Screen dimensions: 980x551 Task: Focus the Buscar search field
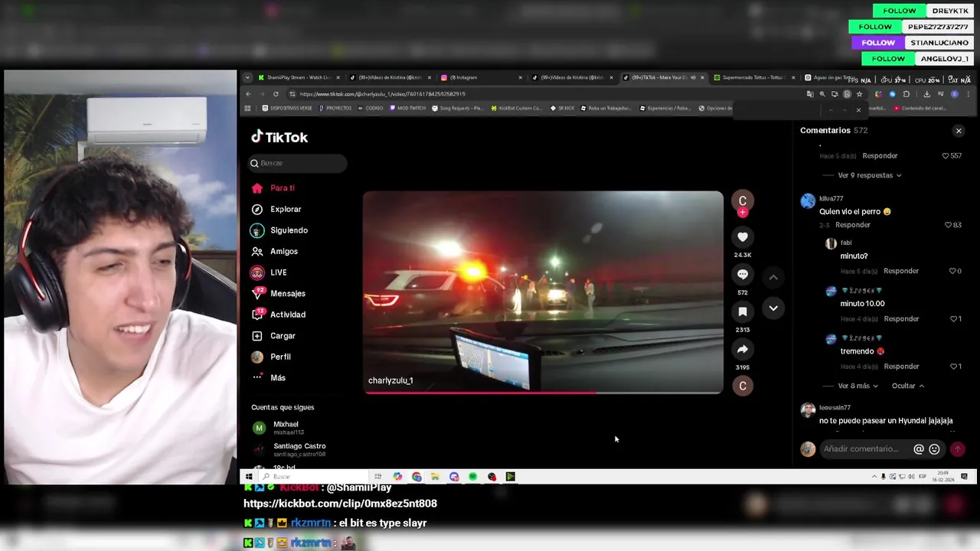click(x=298, y=163)
